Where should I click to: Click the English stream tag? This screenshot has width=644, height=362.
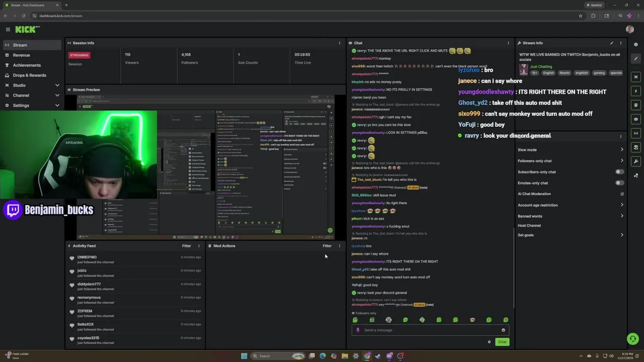pyautogui.click(x=548, y=73)
